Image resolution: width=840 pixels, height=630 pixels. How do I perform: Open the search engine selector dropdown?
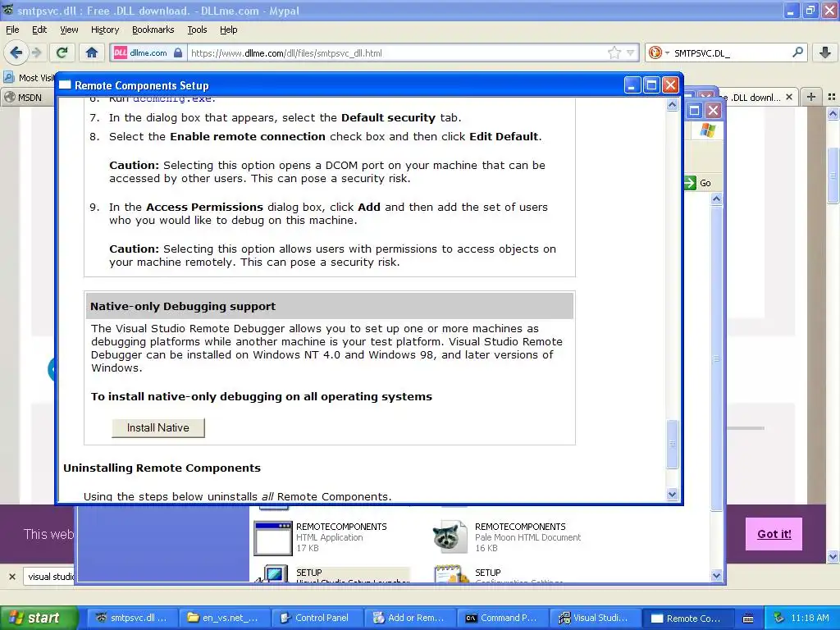(658, 52)
